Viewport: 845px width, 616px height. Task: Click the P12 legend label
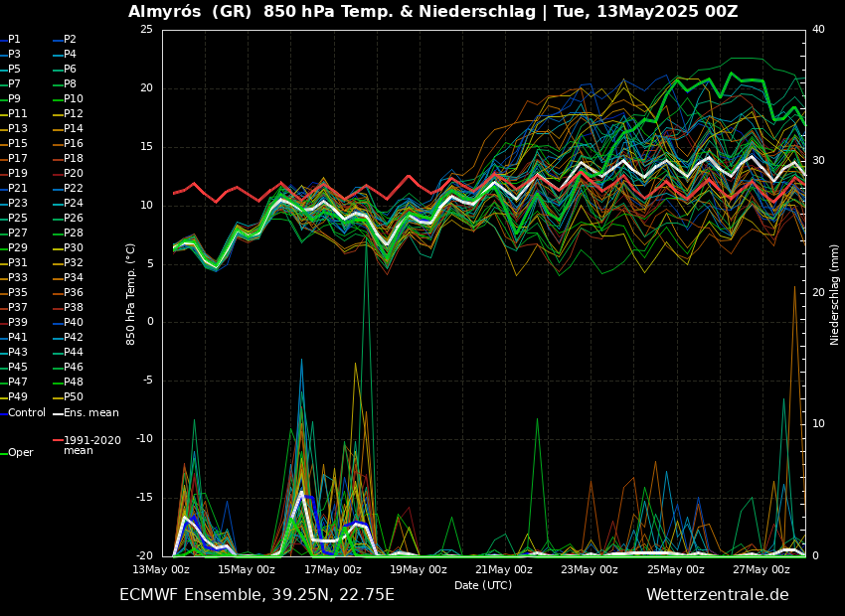click(74, 114)
